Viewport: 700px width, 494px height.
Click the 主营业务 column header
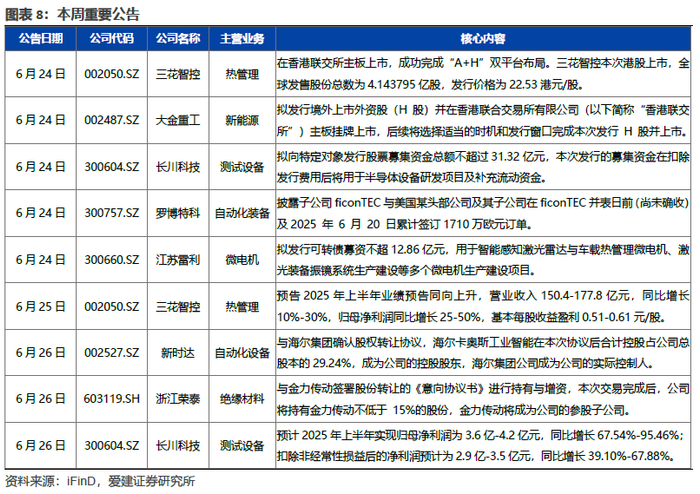click(x=242, y=38)
